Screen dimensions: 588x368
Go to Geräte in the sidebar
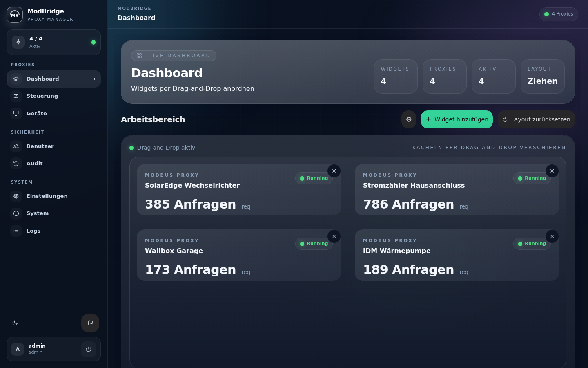pyautogui.click(x=53, y=113)
